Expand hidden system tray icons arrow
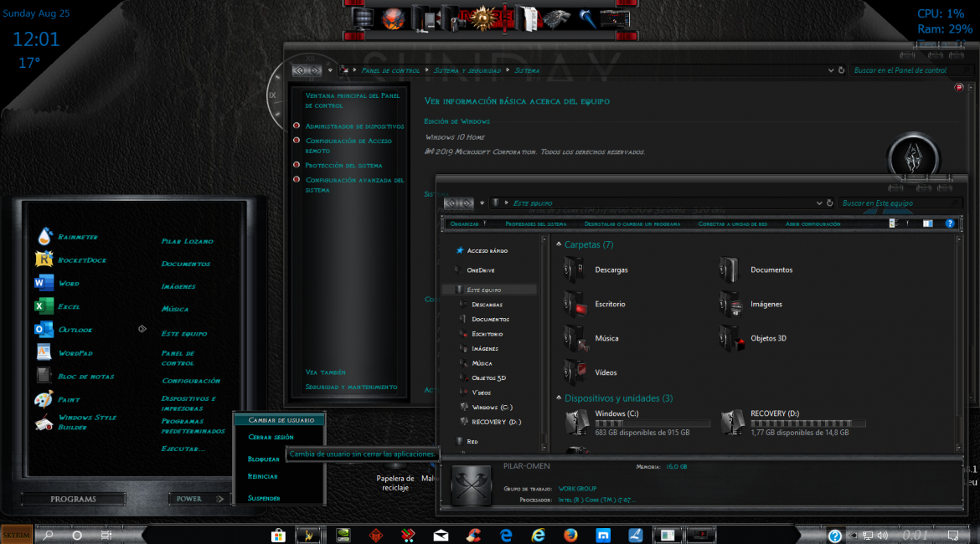 pos(854,536)
